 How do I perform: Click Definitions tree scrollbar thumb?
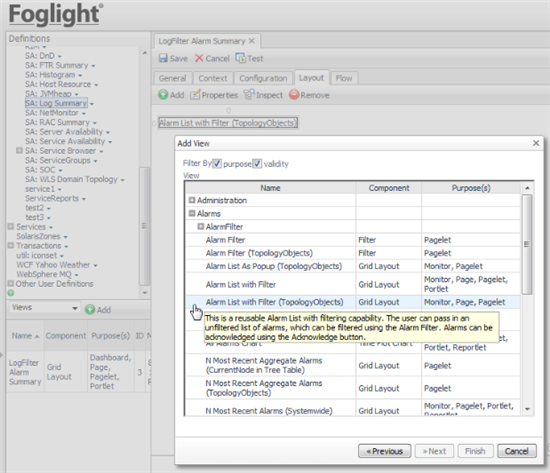[144, 226]
